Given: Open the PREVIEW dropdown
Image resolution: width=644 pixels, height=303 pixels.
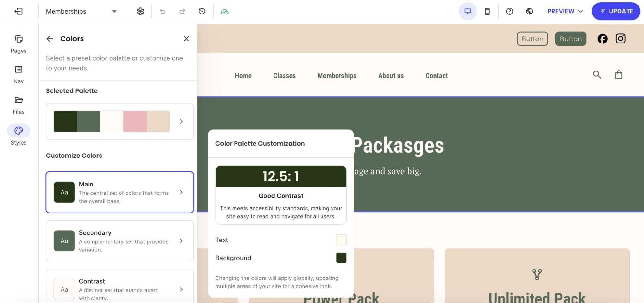Looking at the screenshot, I should tap(565, 11).
